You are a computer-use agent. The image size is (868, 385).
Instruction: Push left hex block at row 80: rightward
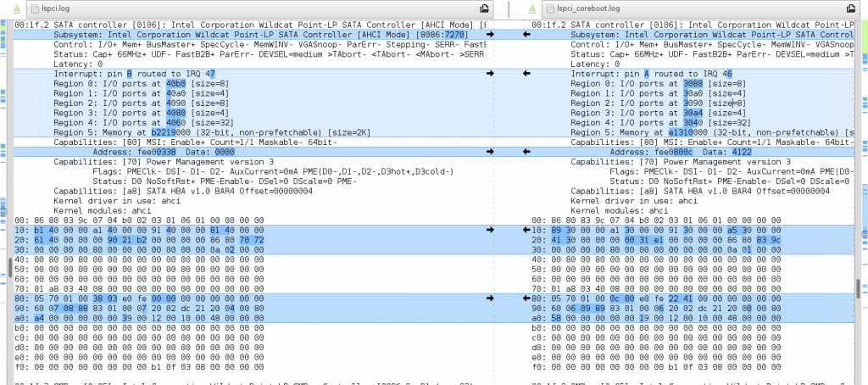click(x=489, y=298)
